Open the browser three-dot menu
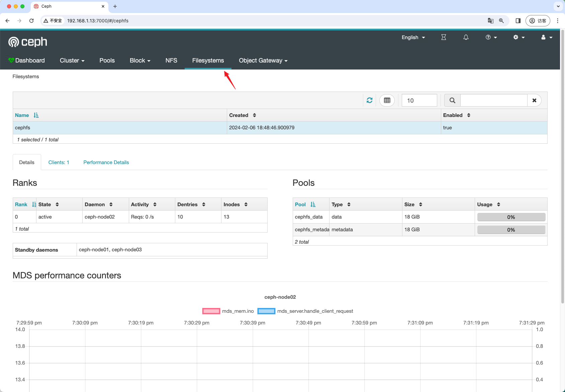565x392 pixels. tap(557, 21)
